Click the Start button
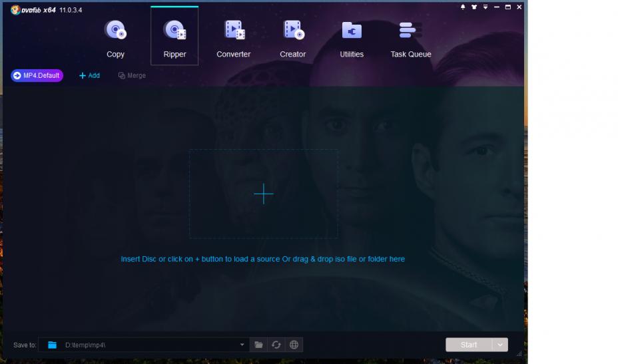 tap(469, 345)
